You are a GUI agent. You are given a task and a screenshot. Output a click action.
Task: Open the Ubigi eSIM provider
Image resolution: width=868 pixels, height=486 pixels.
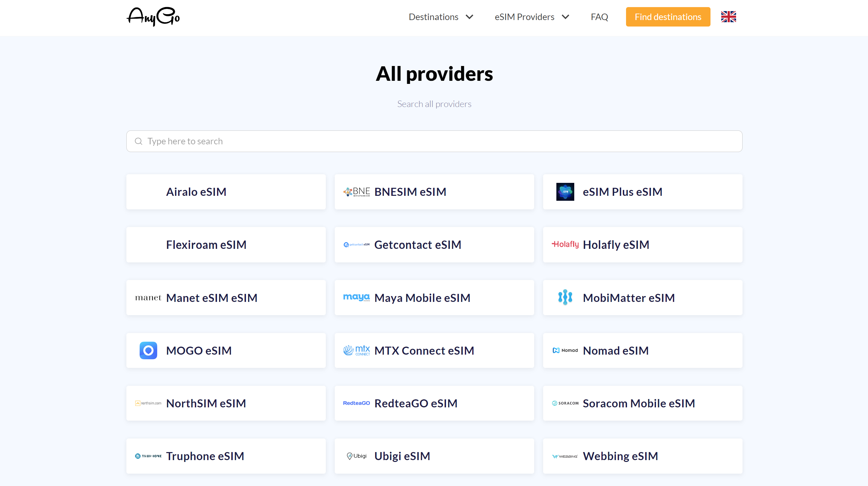(434, 456)
